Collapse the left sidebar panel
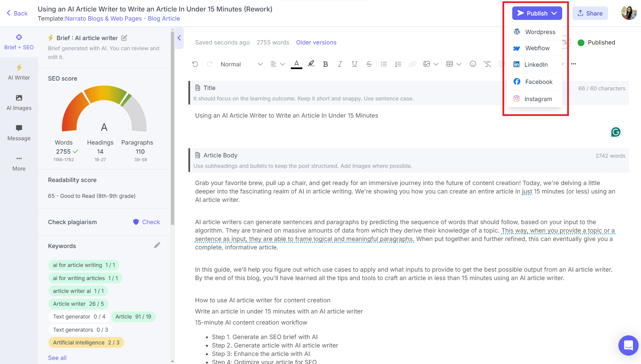The image size is (641, 364). pyautogui.click(x=179, y=38)
